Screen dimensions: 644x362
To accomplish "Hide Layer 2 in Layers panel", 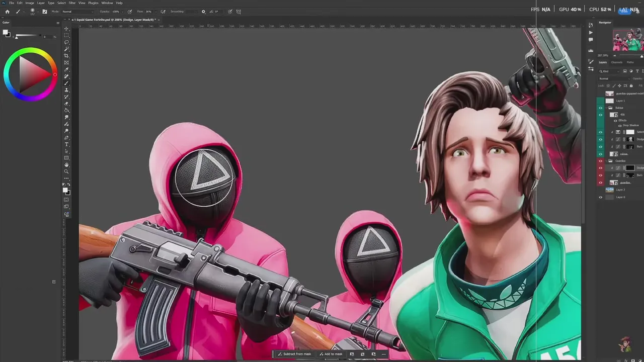I will click(x=600, y=190).
